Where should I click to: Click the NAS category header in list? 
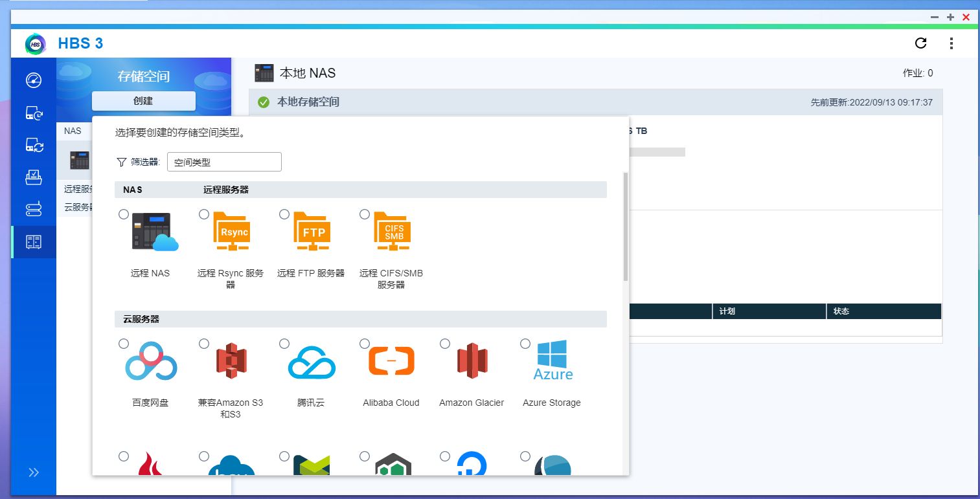coord(73,131)
